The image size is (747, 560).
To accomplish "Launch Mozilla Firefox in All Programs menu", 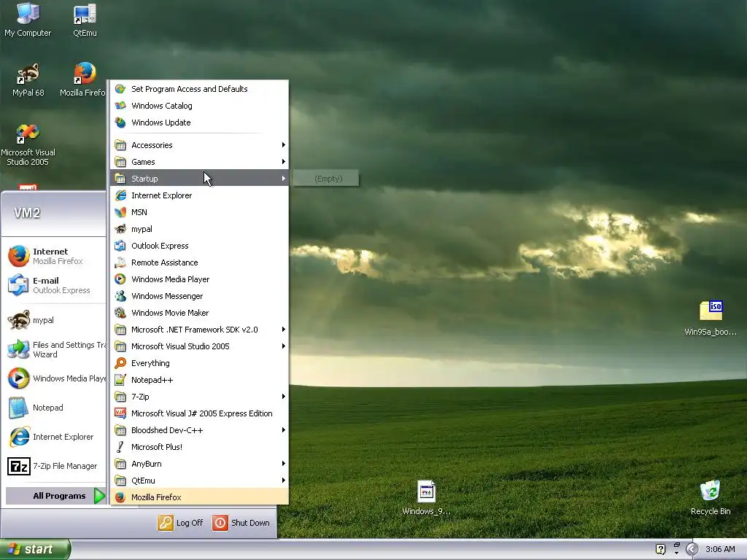I will tap(199, 497).
